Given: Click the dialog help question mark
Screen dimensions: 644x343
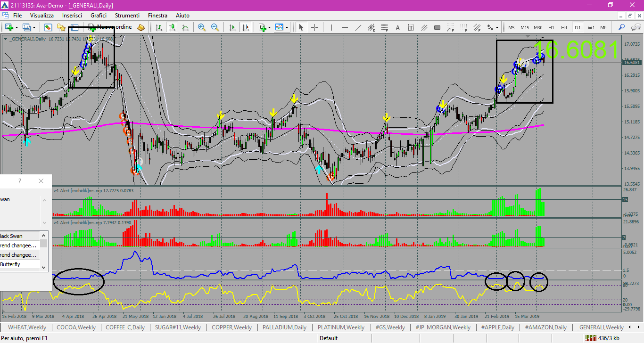Looking at the screenshot, I should click(x=19, y=181).
